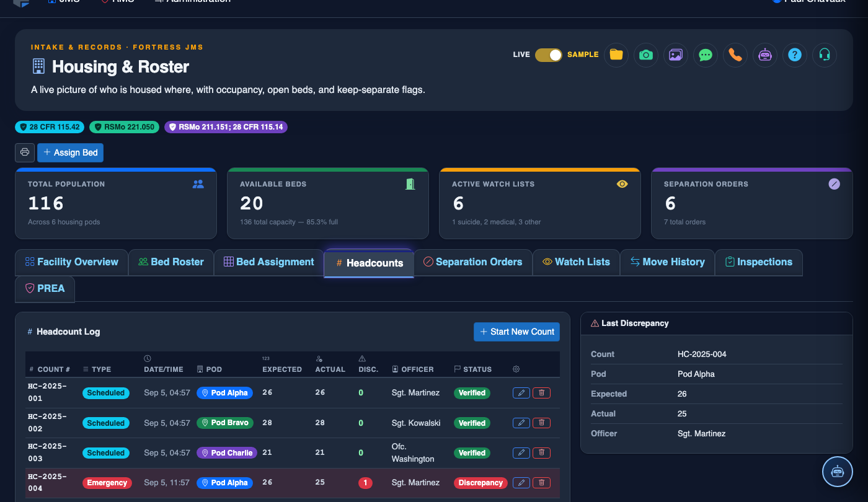The image size is (868, 502).
Task: Switch to the Inspections tab
Action: [x=759, y=262]
